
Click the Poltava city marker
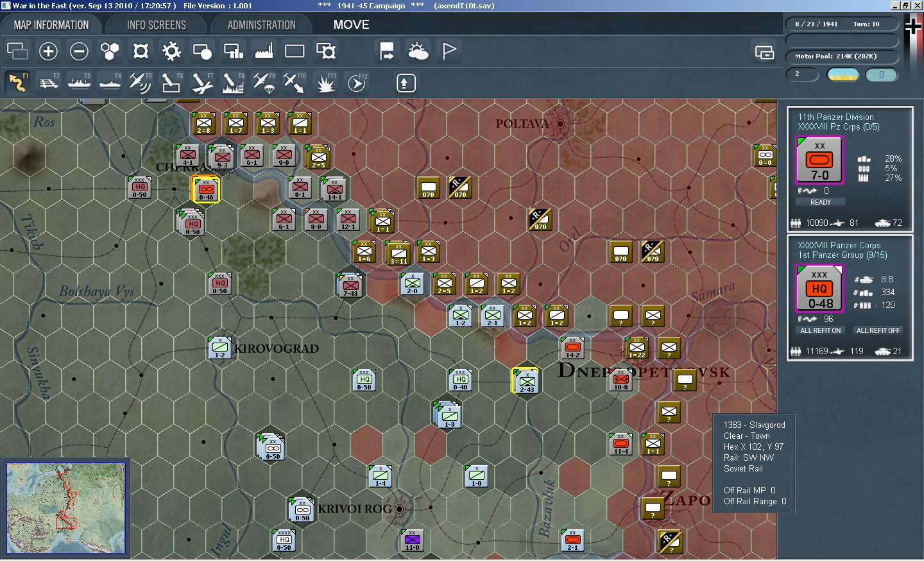click(x=560, y=124)
